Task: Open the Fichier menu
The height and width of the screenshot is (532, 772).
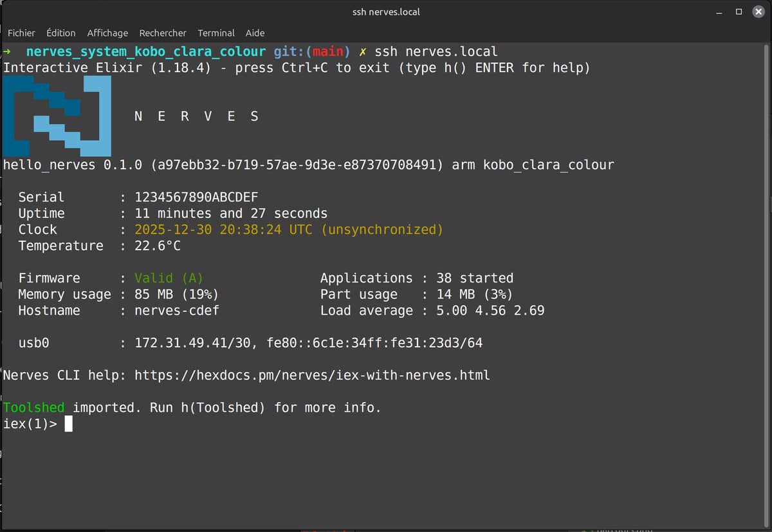Action: click(x=21, y=33)
